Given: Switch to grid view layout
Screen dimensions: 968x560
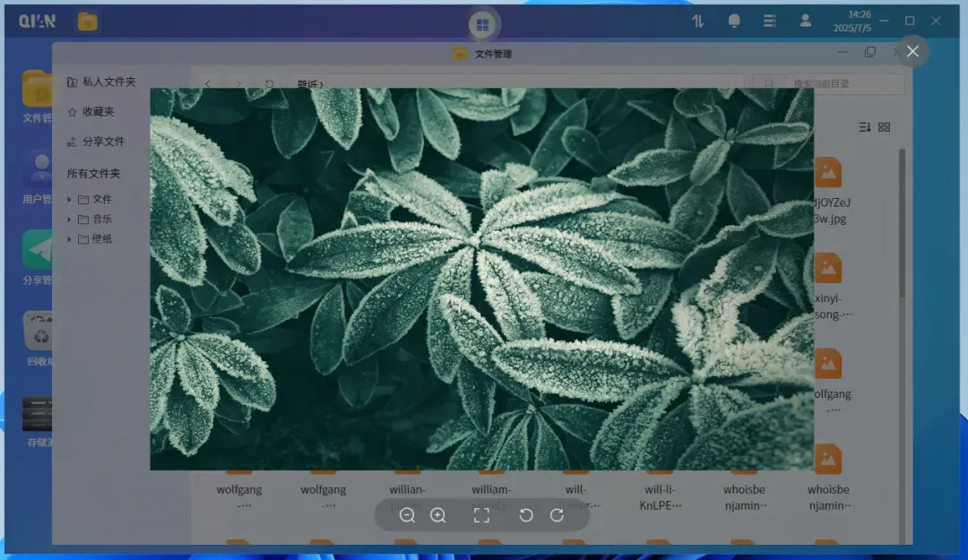Looking at the screenshot, I should pyautogui.click(x=884, y=126).
